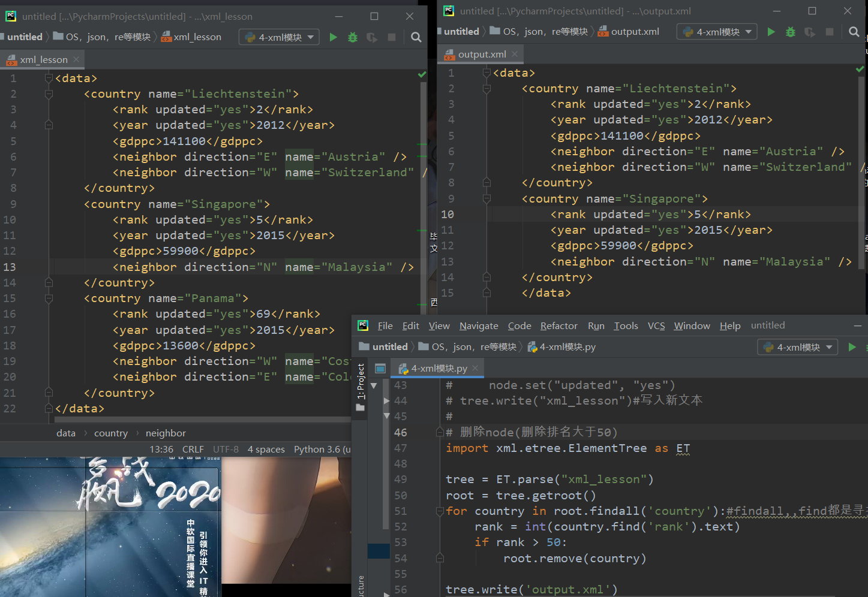Collapse the Singapore country fold in output.xml
The width and height of the screenshot is (868, 597).
(486, 198)
